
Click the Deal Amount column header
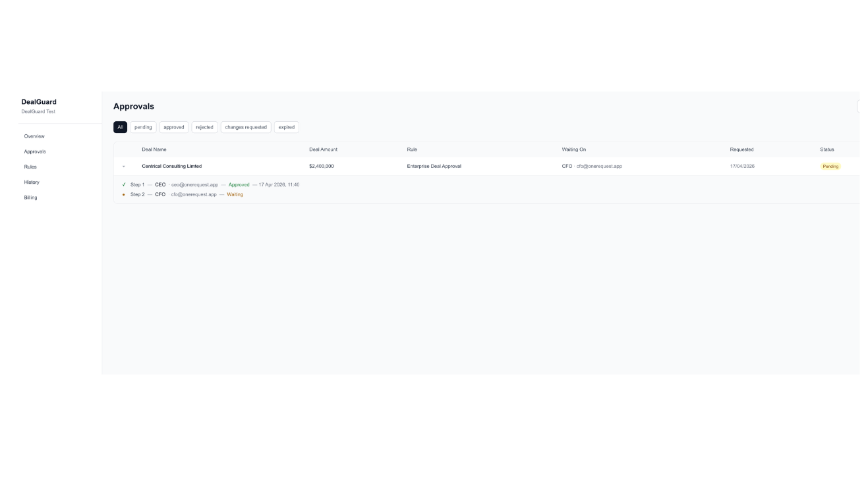pyautogui.click(x=323, y=149)
